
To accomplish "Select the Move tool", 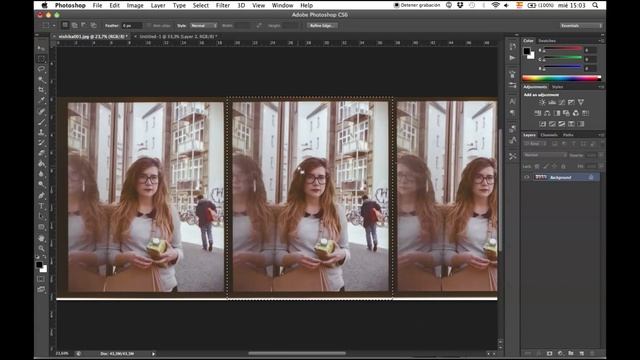I will [41, 48].
